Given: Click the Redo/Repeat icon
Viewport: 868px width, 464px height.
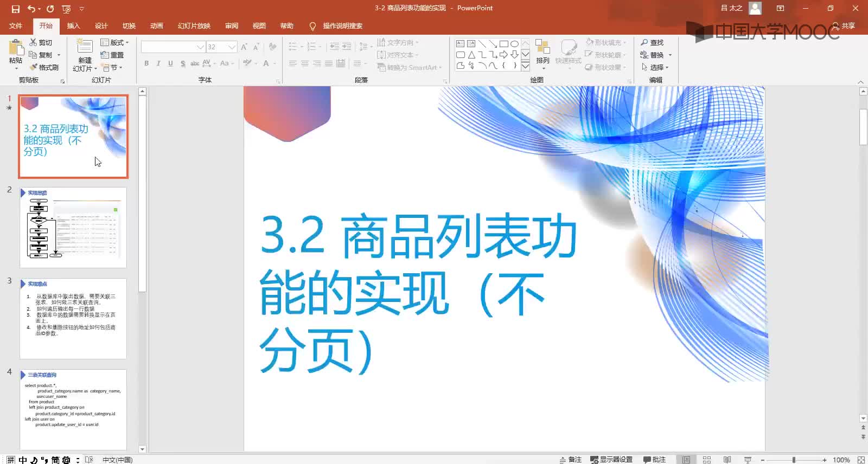Looking at the screenshot, I should [x=50, y=9].
